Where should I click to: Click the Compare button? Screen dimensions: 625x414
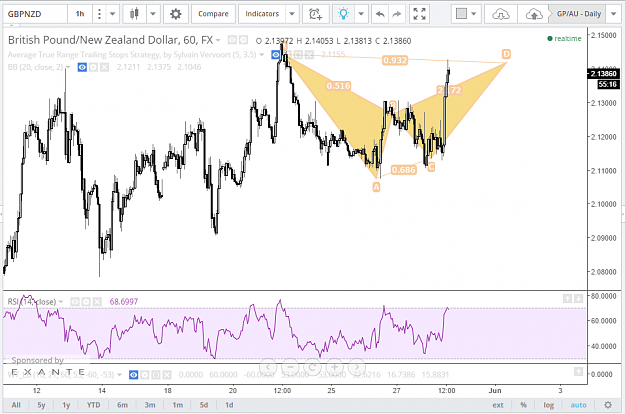(213, 14)
